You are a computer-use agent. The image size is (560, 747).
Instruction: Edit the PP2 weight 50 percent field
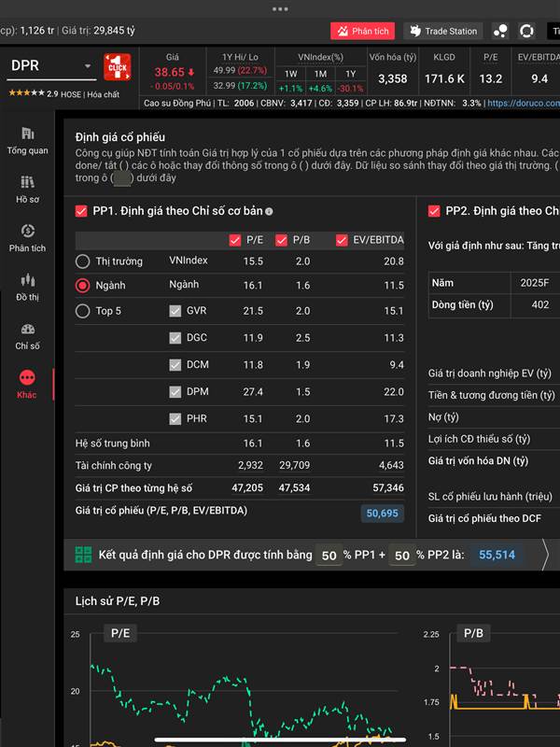click(402, 556)
